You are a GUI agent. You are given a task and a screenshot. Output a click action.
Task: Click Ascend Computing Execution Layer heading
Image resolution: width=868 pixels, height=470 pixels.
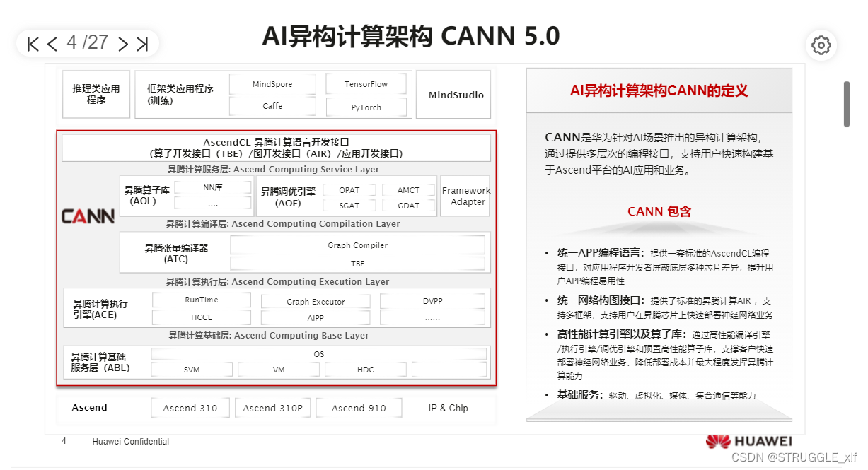(277, 281)
